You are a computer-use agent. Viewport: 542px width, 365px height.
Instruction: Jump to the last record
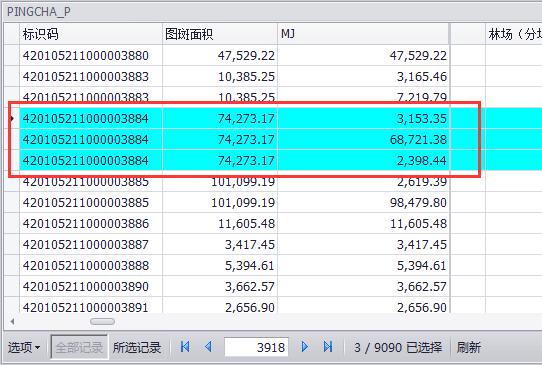(328, 347)
